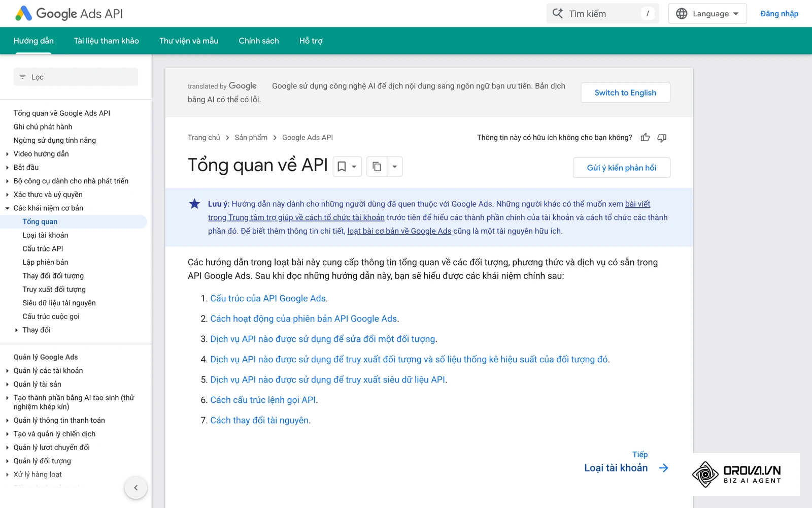Open the Hướng dẫn tab
The width and height of the screenshot is (812, 508).
click(33, 41)
